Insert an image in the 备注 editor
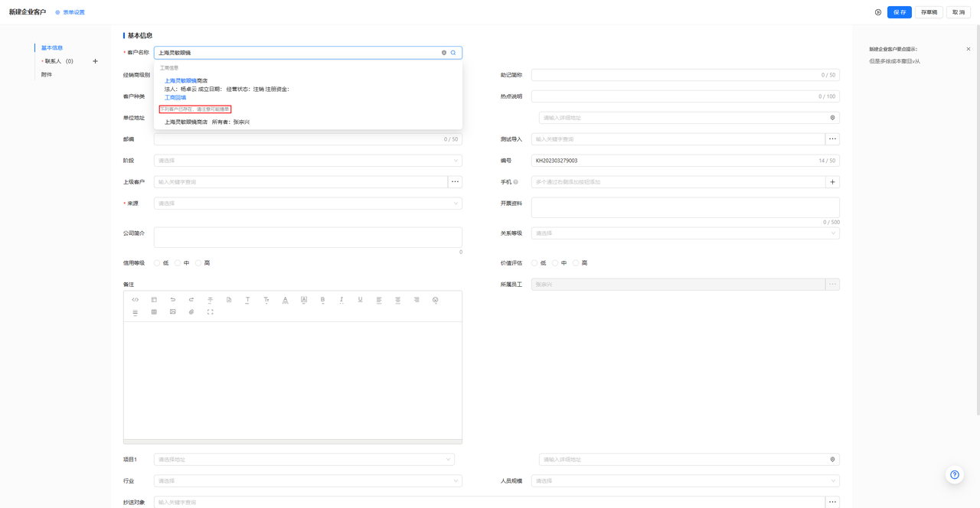 pos(173,312)
